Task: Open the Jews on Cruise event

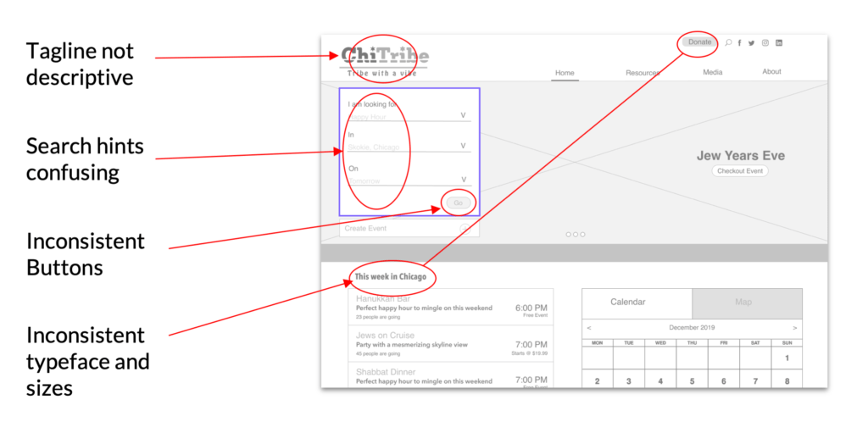Action: tap(451, 343)
